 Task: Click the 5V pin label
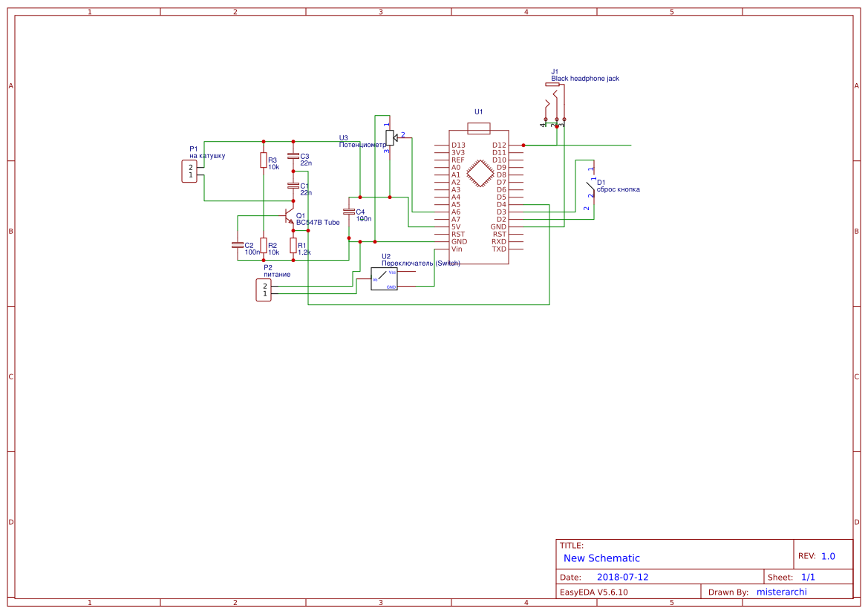point(456,227)
